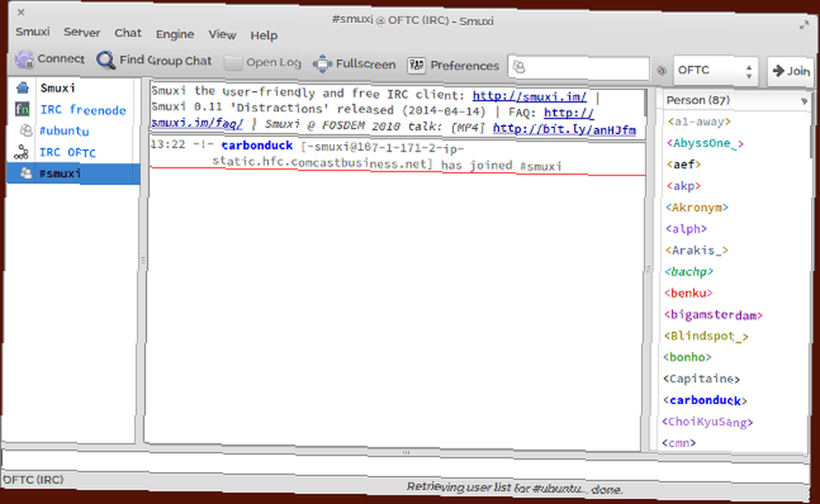
Task: Click #smuxi text in join message
Action: coord(540,166)
